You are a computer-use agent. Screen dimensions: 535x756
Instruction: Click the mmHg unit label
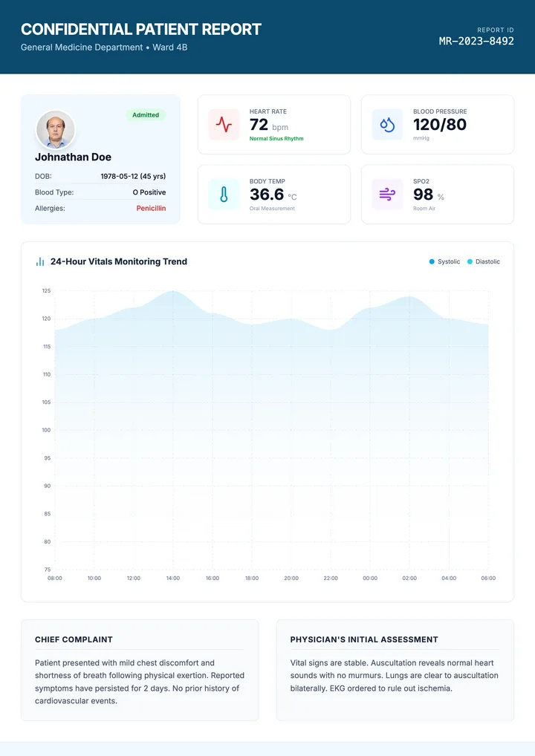tap(421, 138)
